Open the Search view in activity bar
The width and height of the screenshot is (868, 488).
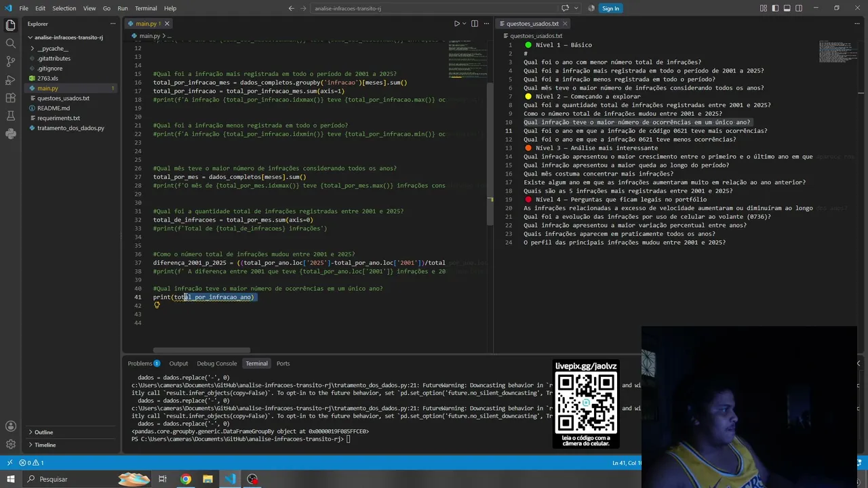point(10,43)
